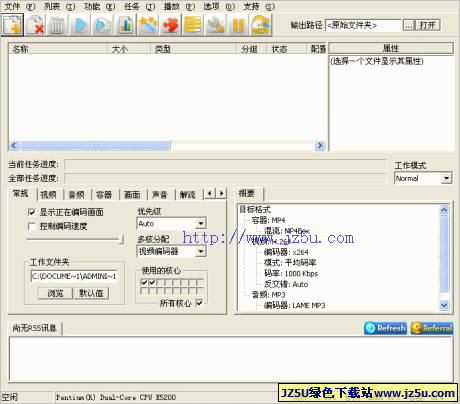Switch to the 容器 tab
This screenshot has height=404, width=460.
tap(104, 195)
